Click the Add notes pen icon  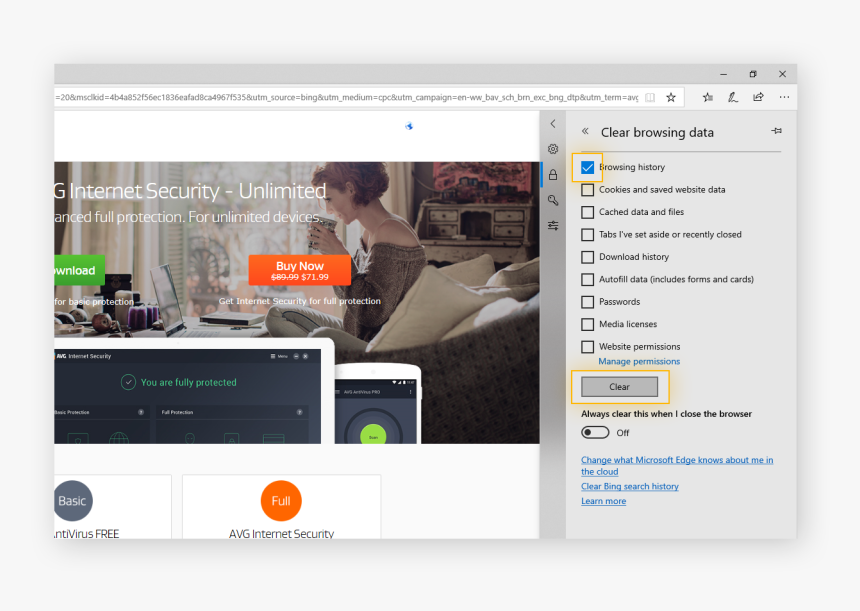coord(733,98)
